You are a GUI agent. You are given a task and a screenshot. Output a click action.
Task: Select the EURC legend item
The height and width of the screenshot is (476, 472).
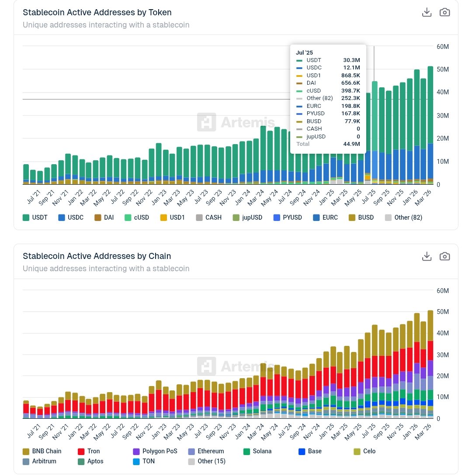(x=326, y=217)
